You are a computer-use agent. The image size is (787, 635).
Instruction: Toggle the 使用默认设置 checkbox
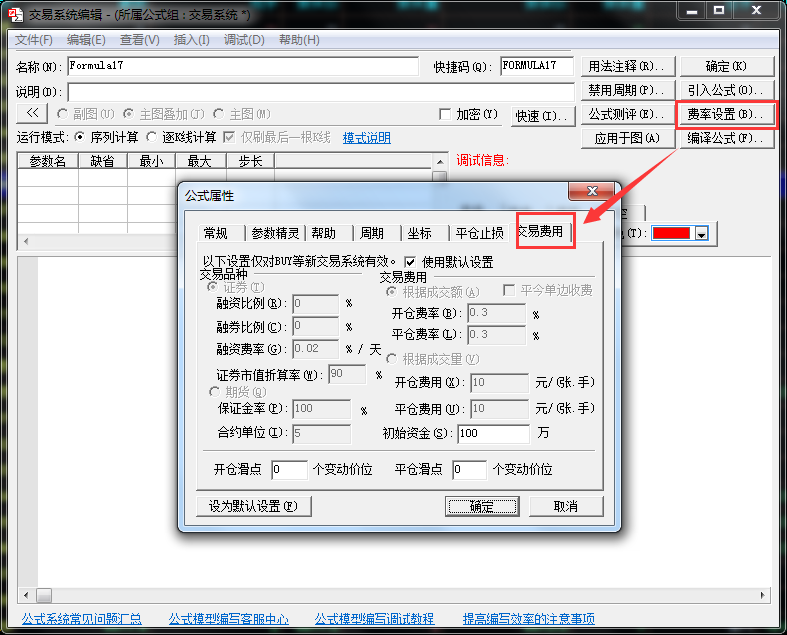[411, 262]
